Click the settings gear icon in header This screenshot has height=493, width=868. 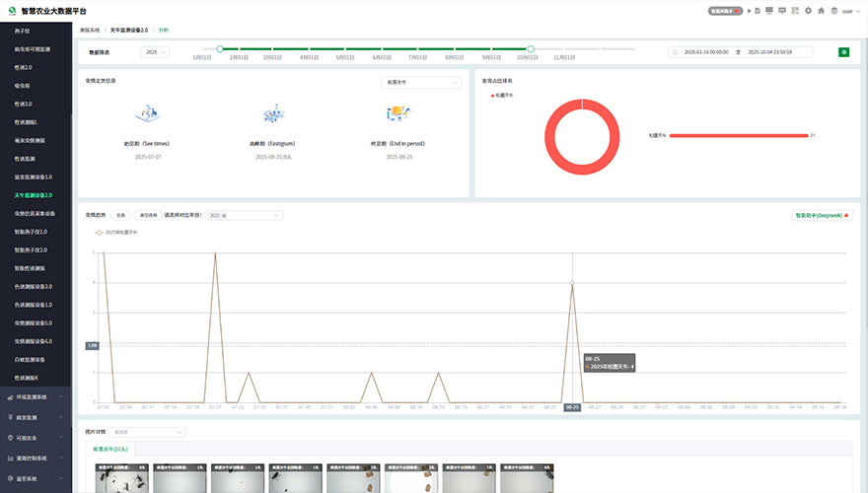[808, 11]
